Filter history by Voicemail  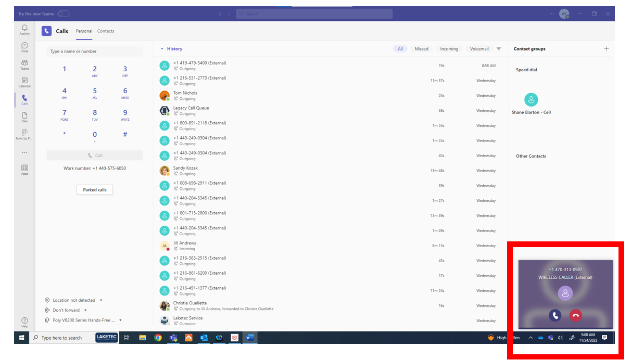click(479, 49)
